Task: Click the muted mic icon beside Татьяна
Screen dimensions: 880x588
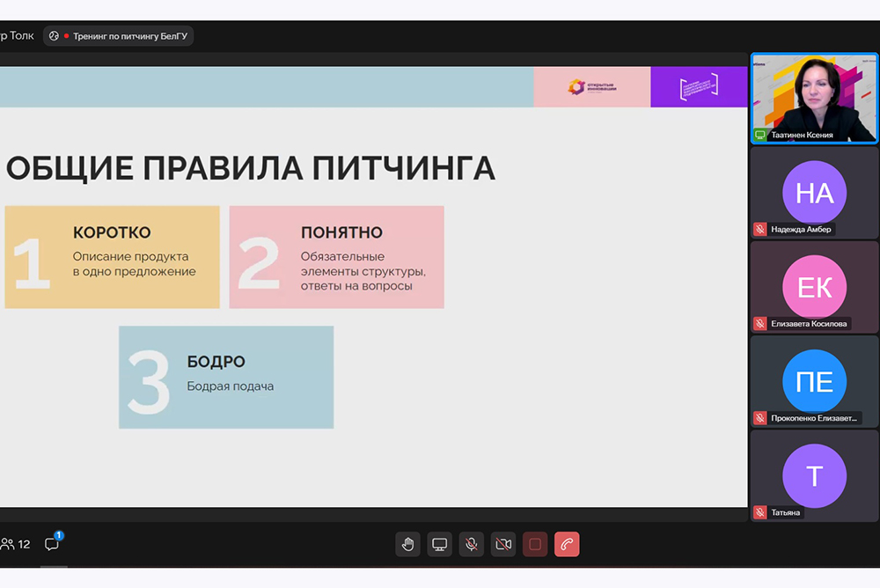Action: 760,512
